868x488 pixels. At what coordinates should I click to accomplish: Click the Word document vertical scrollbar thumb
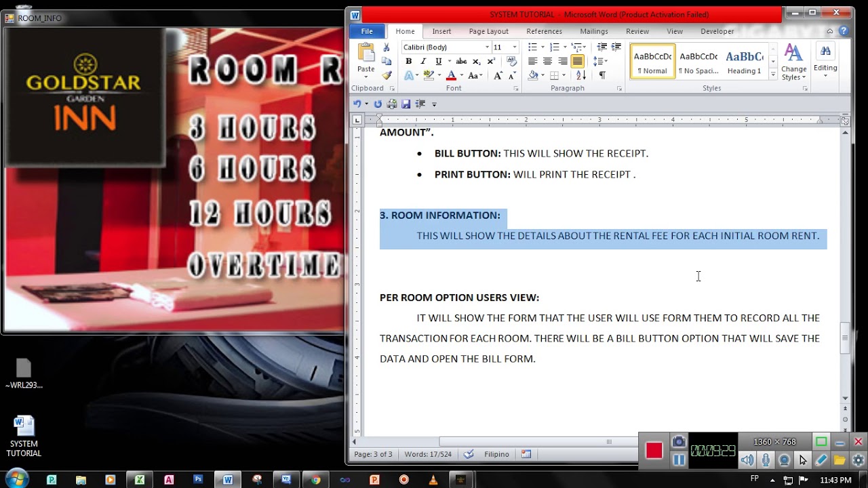845,338
